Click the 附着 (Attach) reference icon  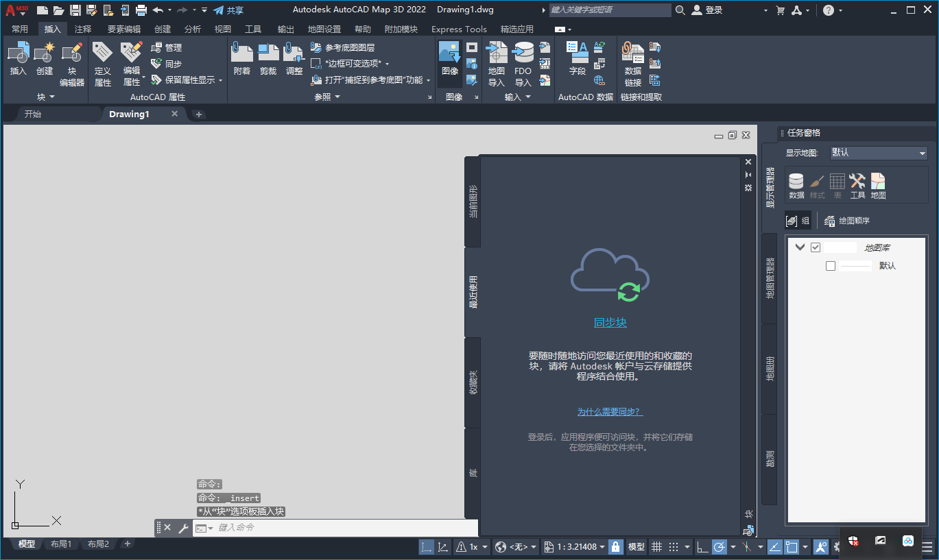tap(241, 58)
